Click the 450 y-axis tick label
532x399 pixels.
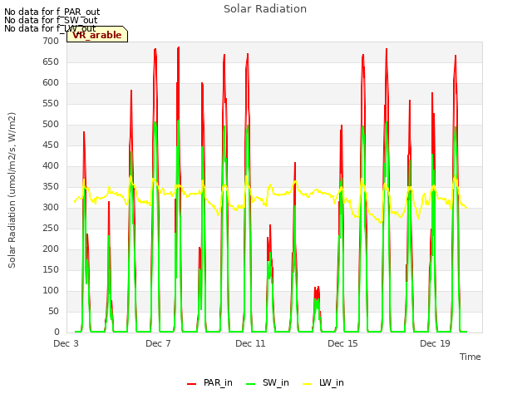click(51, 145)
